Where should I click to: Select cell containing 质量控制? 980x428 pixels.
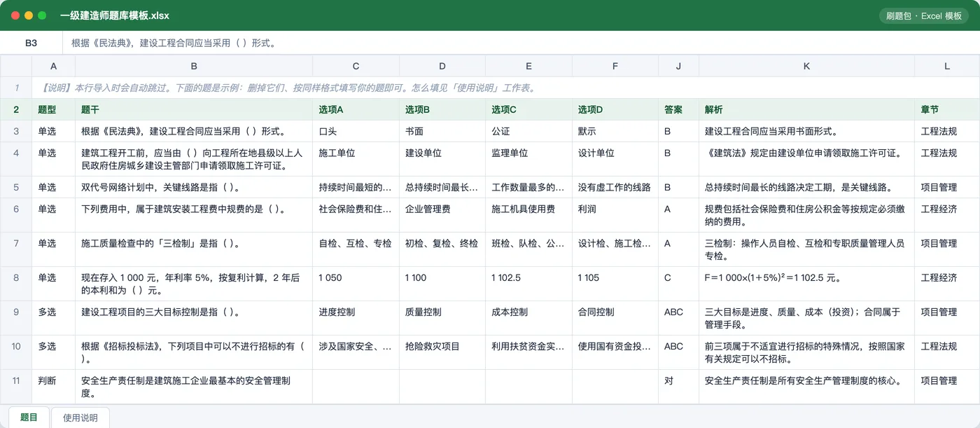click(442, 317)
